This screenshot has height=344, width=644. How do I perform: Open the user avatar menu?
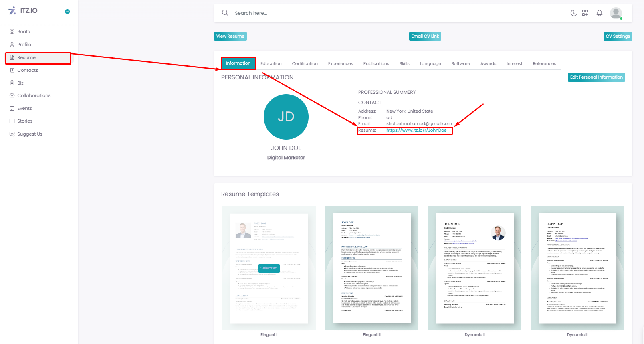(616, 13)
